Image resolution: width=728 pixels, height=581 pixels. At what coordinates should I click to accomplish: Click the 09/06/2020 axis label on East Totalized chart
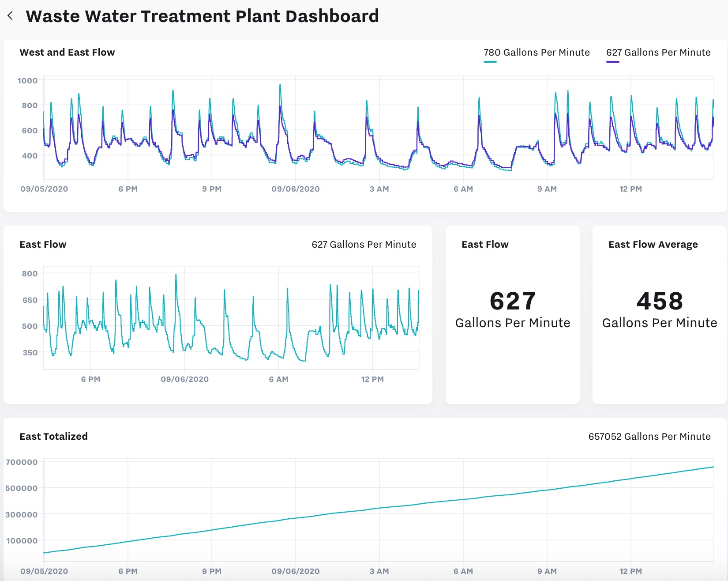296,571
